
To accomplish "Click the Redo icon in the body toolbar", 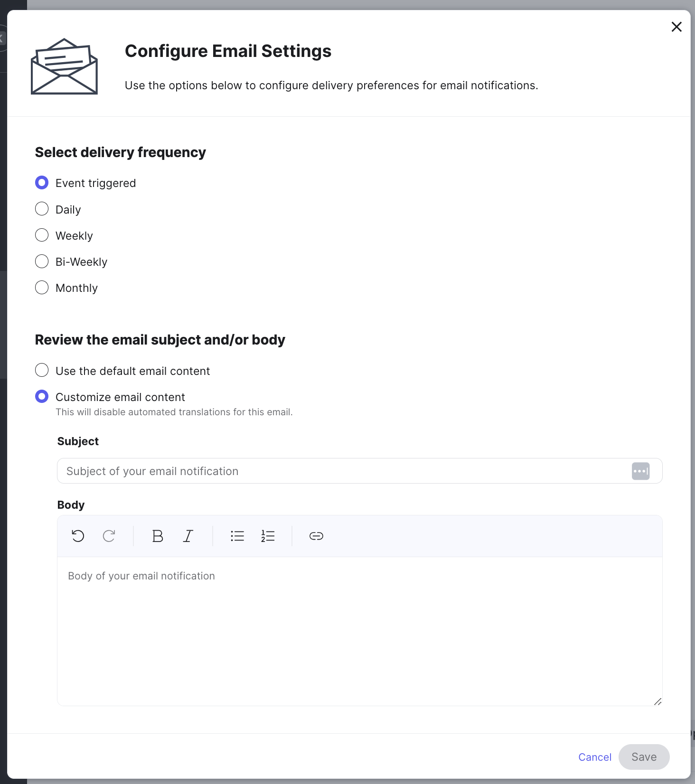I will click(109, 536).
